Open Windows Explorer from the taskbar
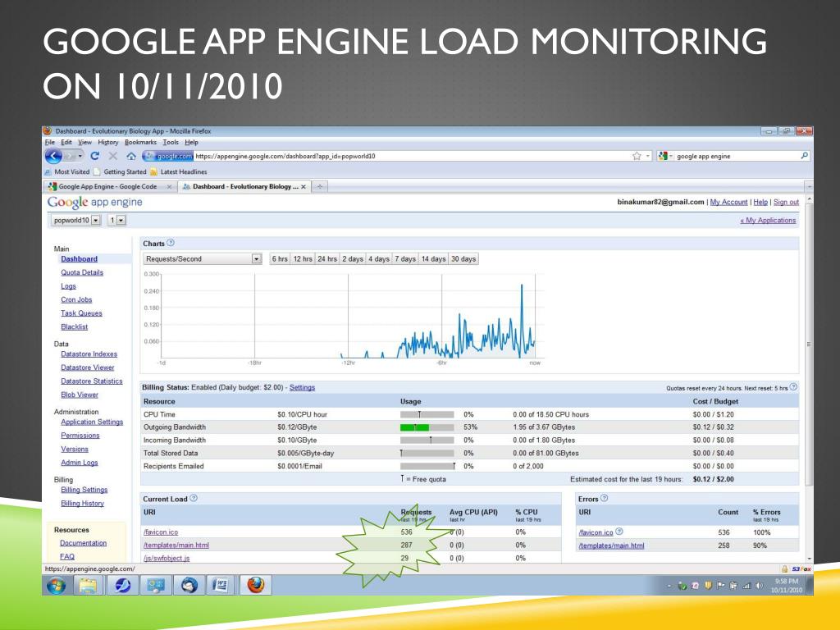The width and height of the screenshot is (840, 630). (x=89, y=585)
